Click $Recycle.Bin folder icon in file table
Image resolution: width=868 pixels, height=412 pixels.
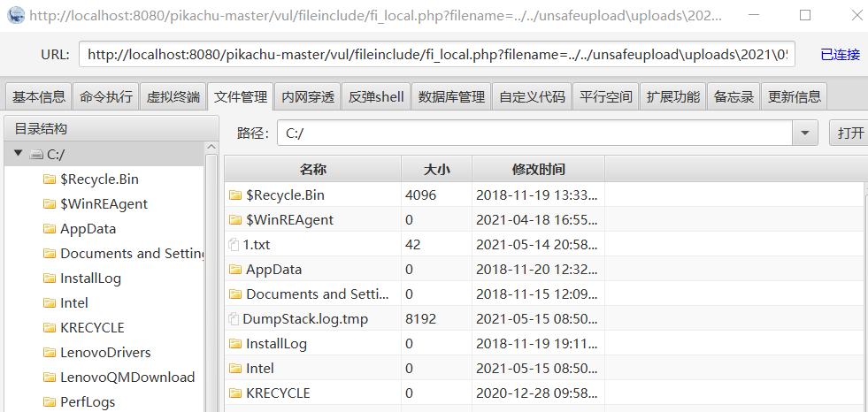(236, 195)
